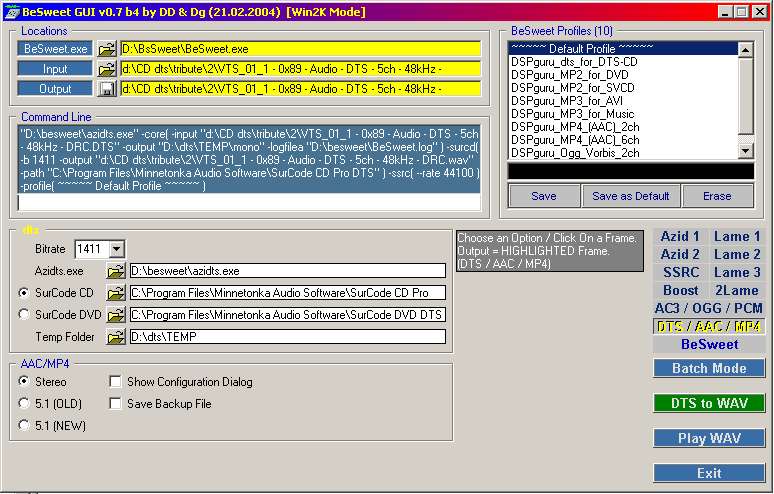This screenshot has width=774, height=494.
Task: Click the SurCode DVD DTS path field
Action: [288, 314]
